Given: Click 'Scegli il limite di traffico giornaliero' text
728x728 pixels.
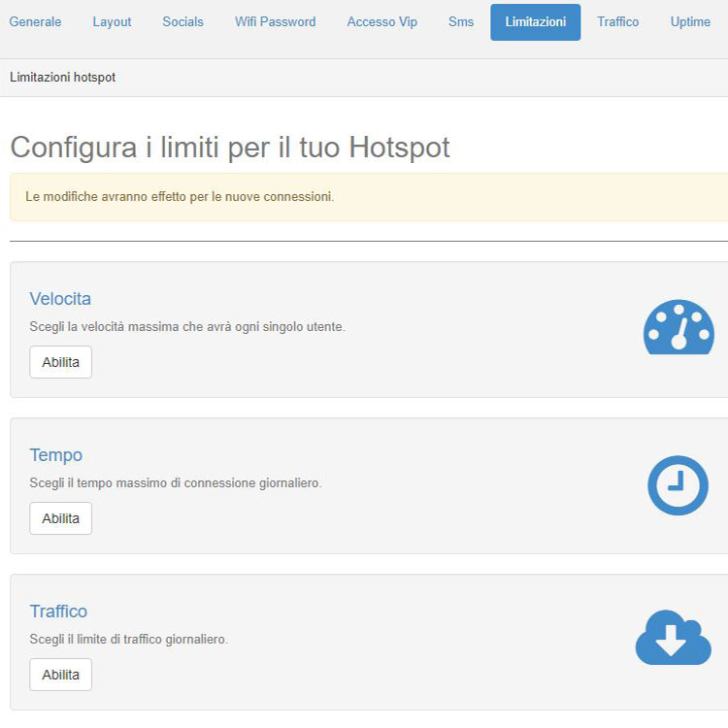Looking at the screenshot, I should coord(128,640).
